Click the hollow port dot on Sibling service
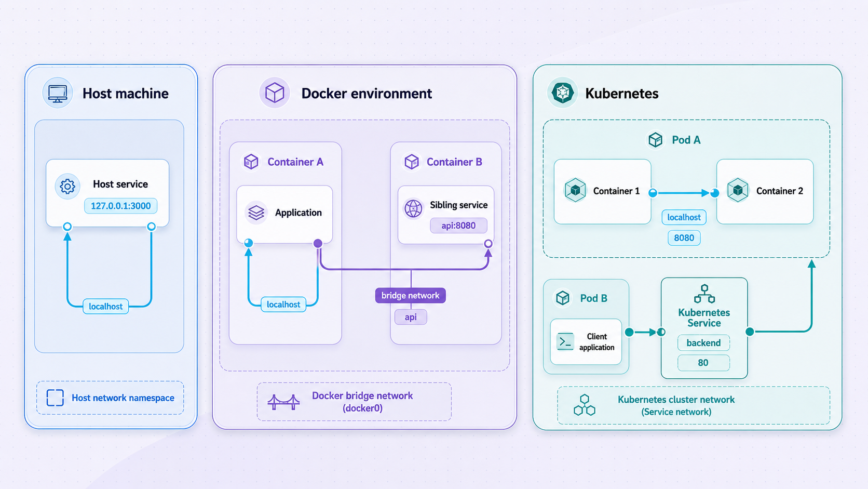 [488, 243]
